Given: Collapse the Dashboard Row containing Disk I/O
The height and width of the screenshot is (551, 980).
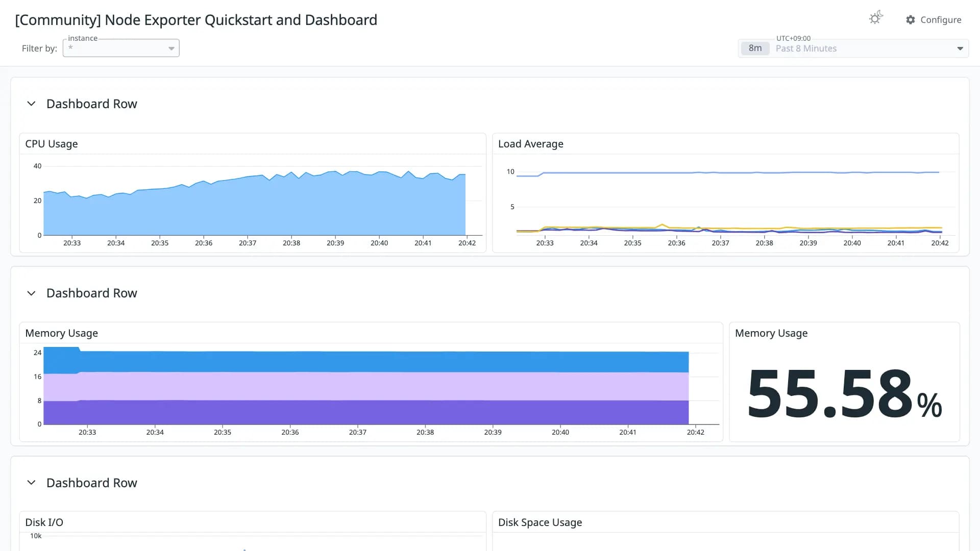Looking at the screenshot, I should [x=31, y=483].
